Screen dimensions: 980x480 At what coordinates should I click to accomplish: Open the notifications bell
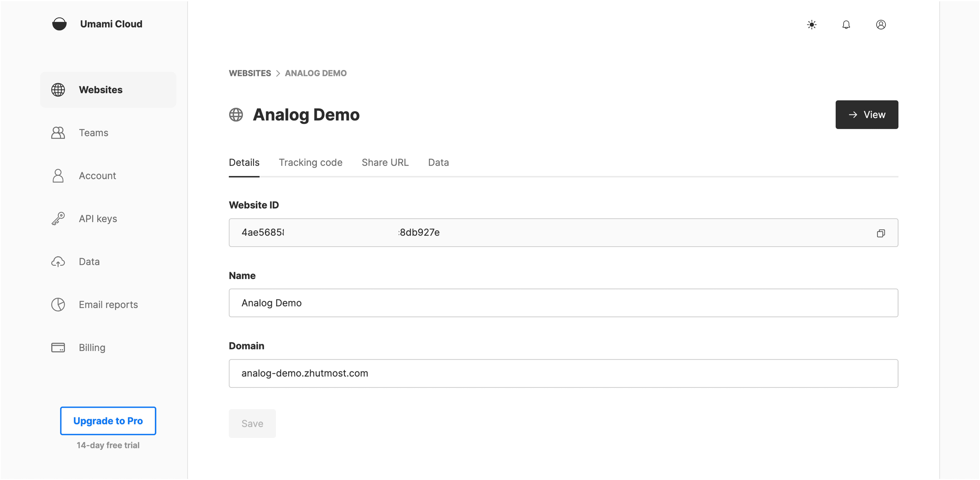click(846, 25)
